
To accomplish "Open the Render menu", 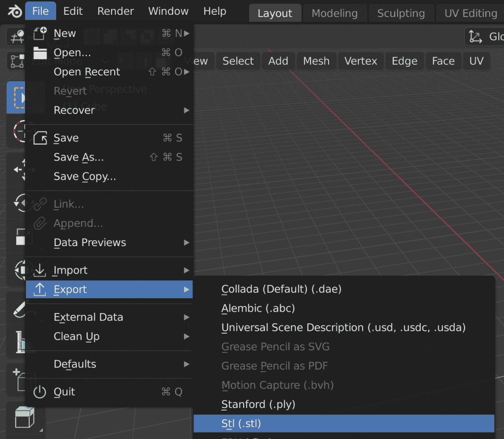I will [115, 11].
